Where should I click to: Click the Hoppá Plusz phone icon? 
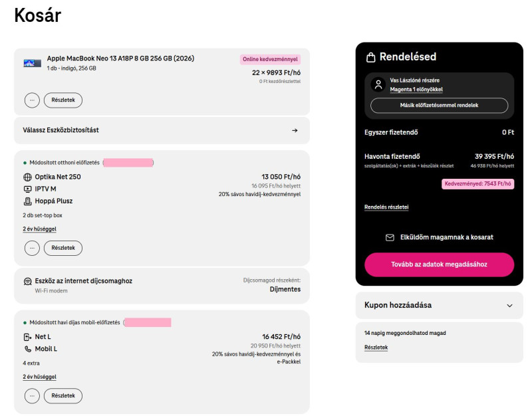point(28,201)
